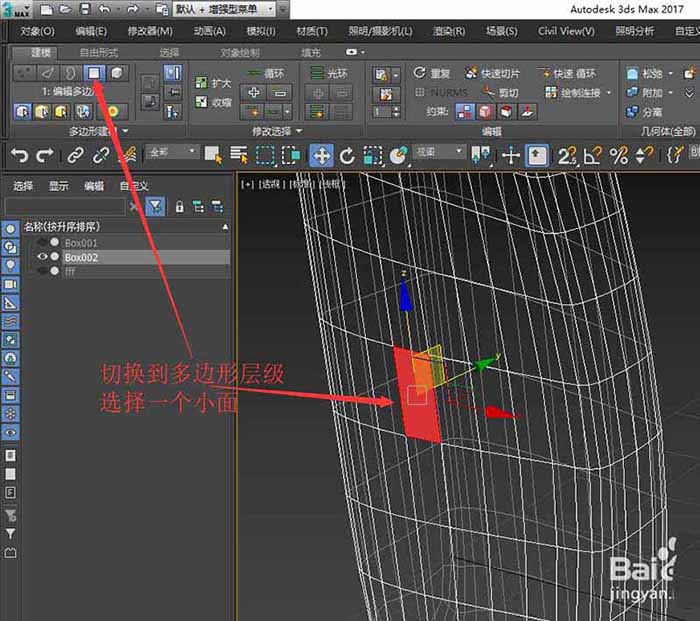Click the Undo arrow in main toolbar
This screenshot has height=621, width=700.
coord(18,155)
